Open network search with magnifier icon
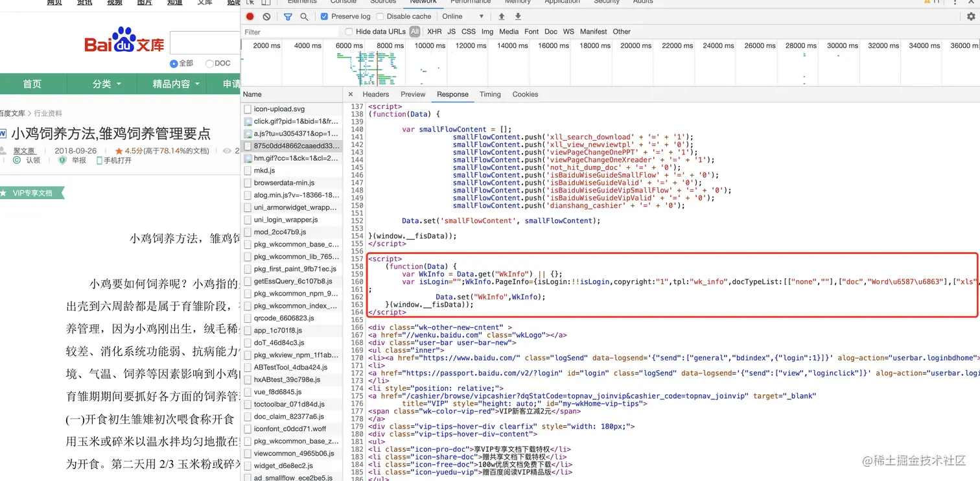This screenshot has height=481, width=980. pos(304,16)
